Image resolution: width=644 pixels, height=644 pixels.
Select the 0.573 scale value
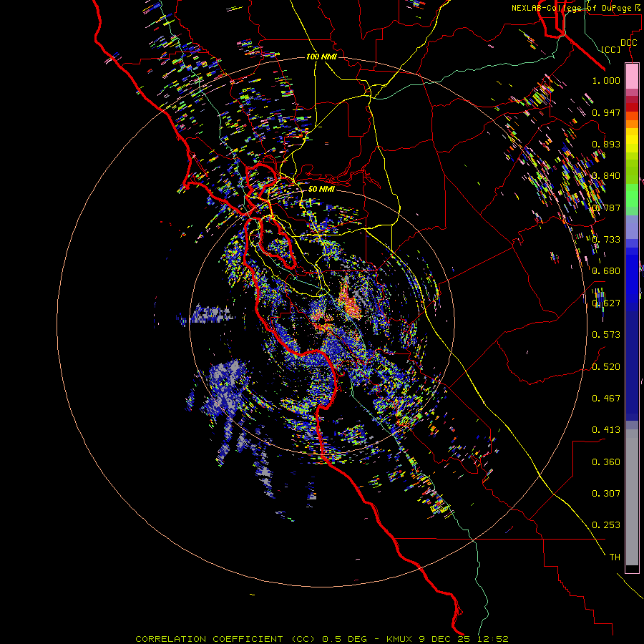606,335
